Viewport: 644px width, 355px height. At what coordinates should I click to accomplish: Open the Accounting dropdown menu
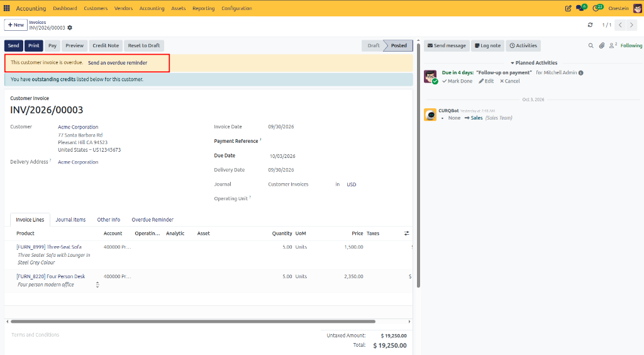pos(152,8)
